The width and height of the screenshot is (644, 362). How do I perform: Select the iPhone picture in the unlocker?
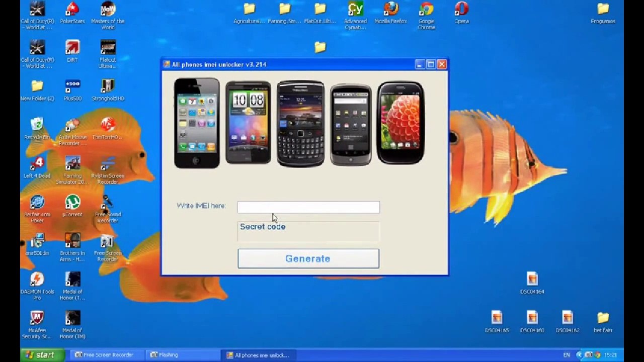(197, 123)
